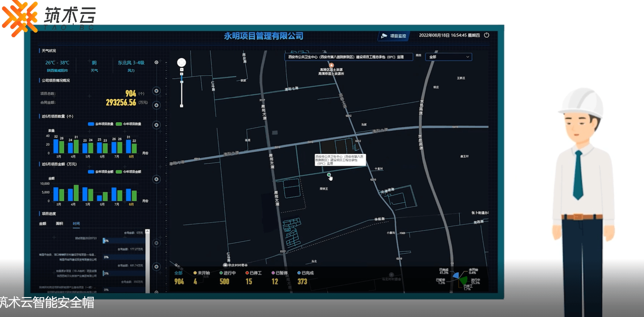Screen dimensions: 644x317
Task: Click the orange star marker at 高陵区国土资源
Action: 331,65
